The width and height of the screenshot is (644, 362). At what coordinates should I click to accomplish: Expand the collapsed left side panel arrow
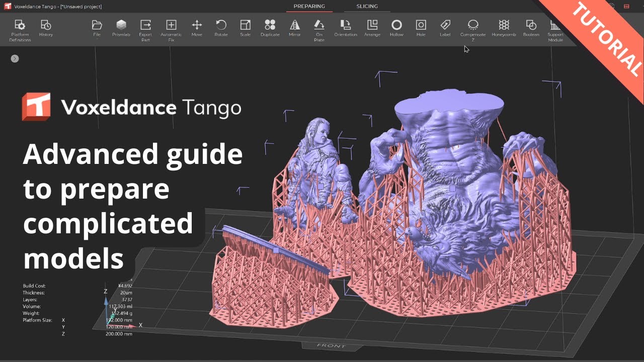pyautogui.click(x=15, y=58)
